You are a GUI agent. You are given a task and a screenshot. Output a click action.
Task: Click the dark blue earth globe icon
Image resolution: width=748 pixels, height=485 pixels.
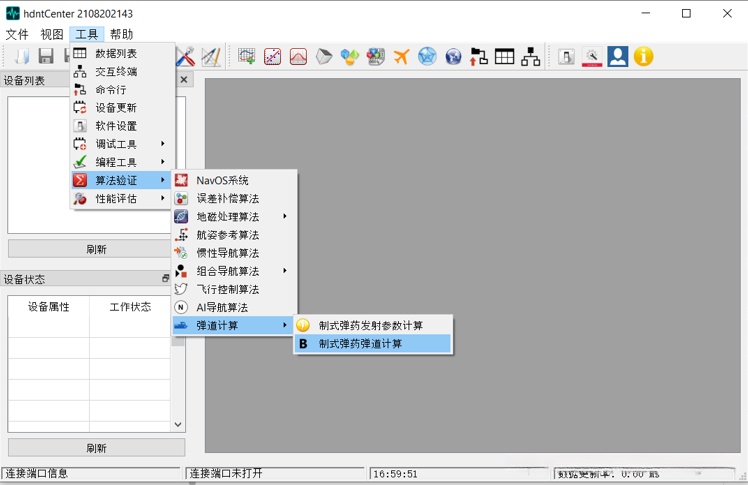453,56
